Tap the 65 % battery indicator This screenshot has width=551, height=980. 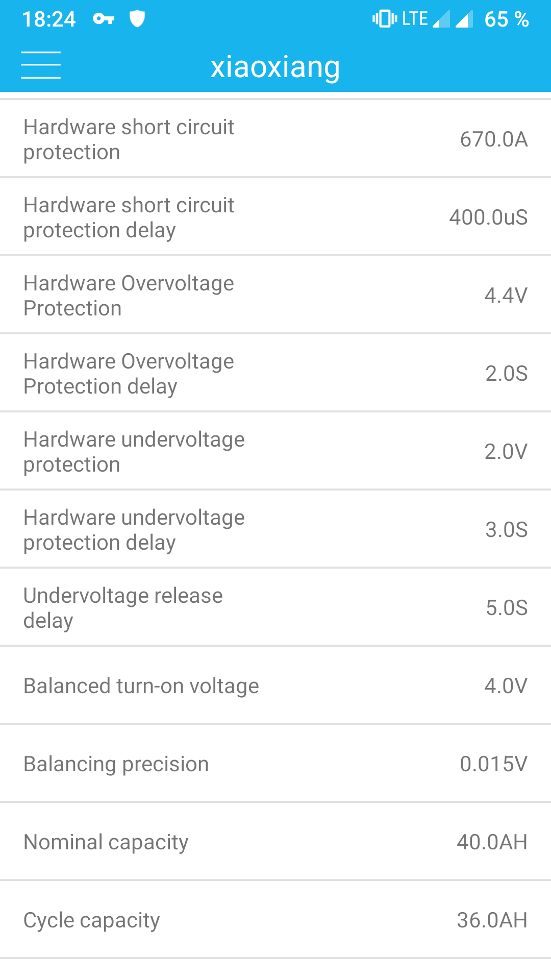[506, 19]
